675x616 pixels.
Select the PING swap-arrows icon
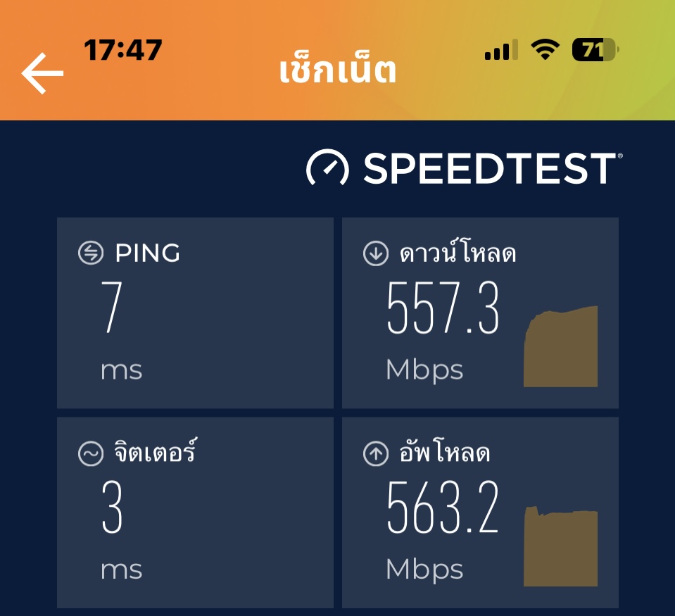tap(91, 252)
